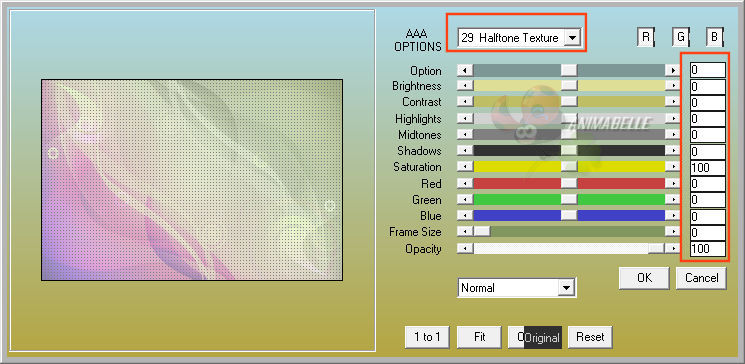Click the Blue slider thumb
The width and height of the screenshot is (745, 364).
[x=569, y=216]
